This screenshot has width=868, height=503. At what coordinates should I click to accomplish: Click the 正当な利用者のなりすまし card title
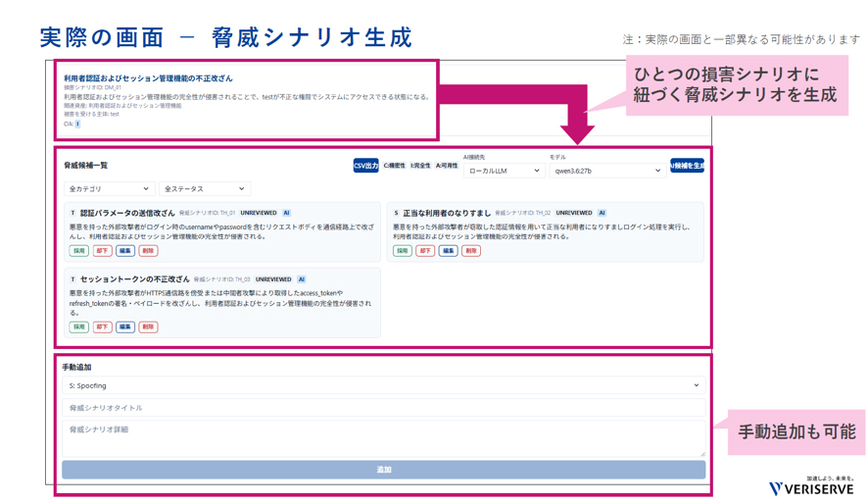tap(447, 214)
